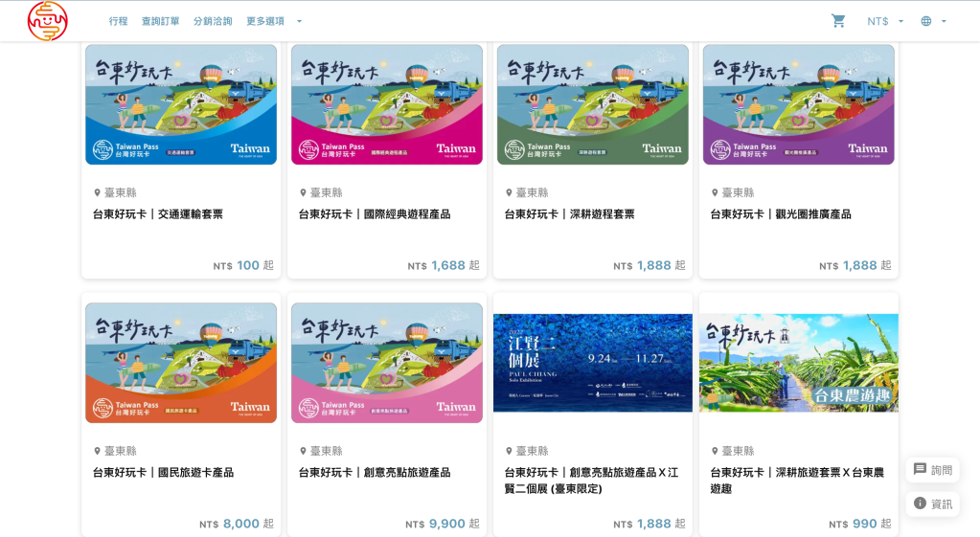
Task: Select the 江賢二個展 exhibition banner image
Action: (x=592, y=363)
